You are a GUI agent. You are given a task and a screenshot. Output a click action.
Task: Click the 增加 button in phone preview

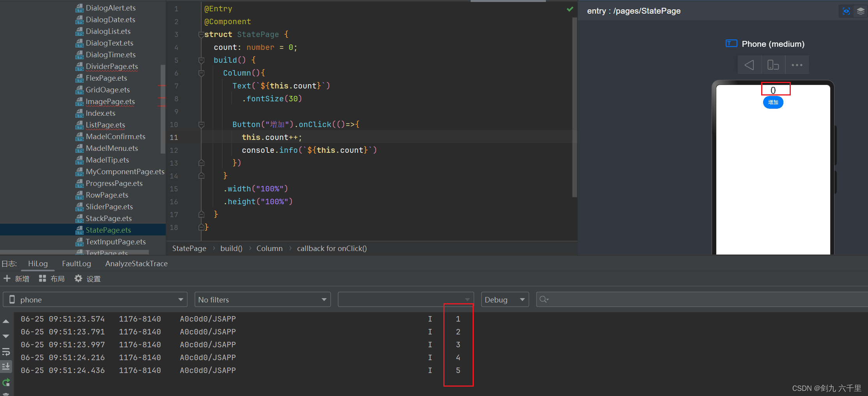pos(773,103)
